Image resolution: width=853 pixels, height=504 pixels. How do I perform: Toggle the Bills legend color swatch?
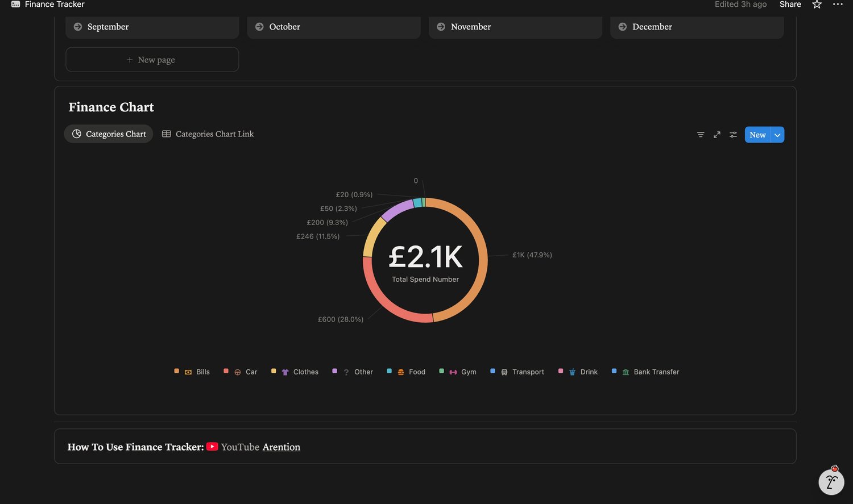176,371
